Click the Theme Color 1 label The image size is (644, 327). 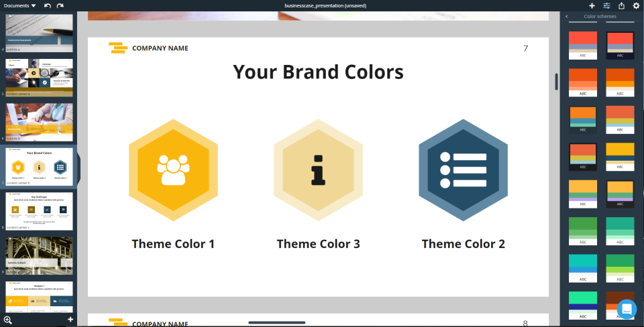(x=173, y=244)
